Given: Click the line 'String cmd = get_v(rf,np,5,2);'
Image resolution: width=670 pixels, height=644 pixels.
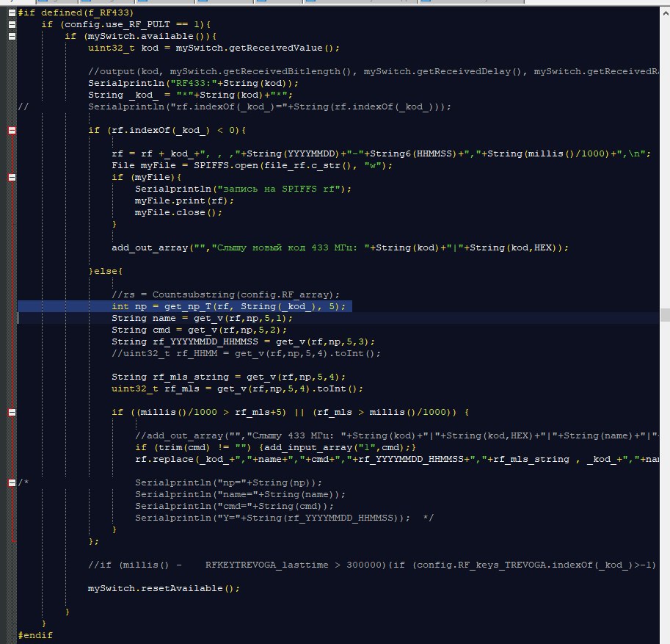Looking at the screenshot, I should [199, 330].
